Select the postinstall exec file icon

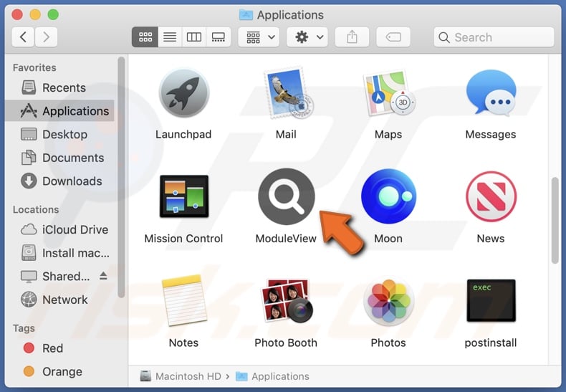click(x=491, y=300)
